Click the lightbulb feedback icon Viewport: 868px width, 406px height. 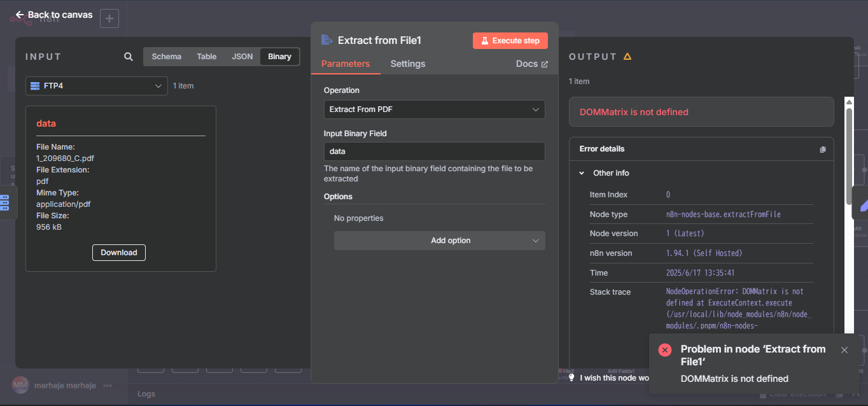[571, 377]
